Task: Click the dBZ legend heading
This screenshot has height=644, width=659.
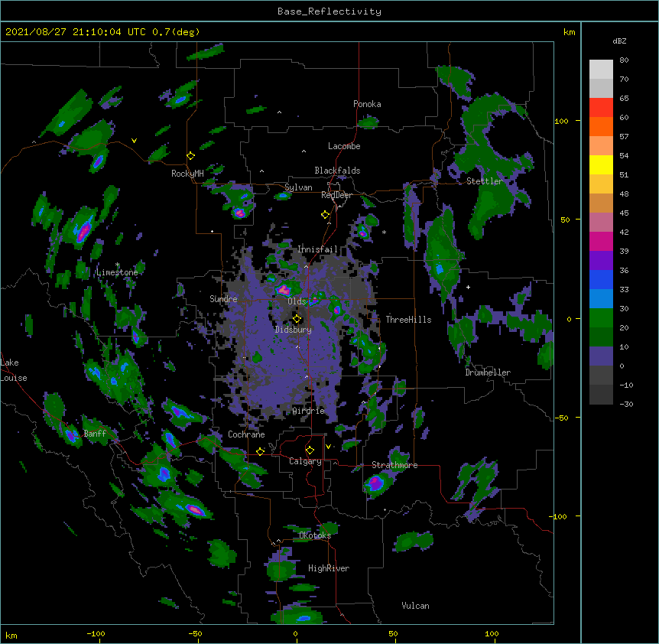Action: click(619, 41)
